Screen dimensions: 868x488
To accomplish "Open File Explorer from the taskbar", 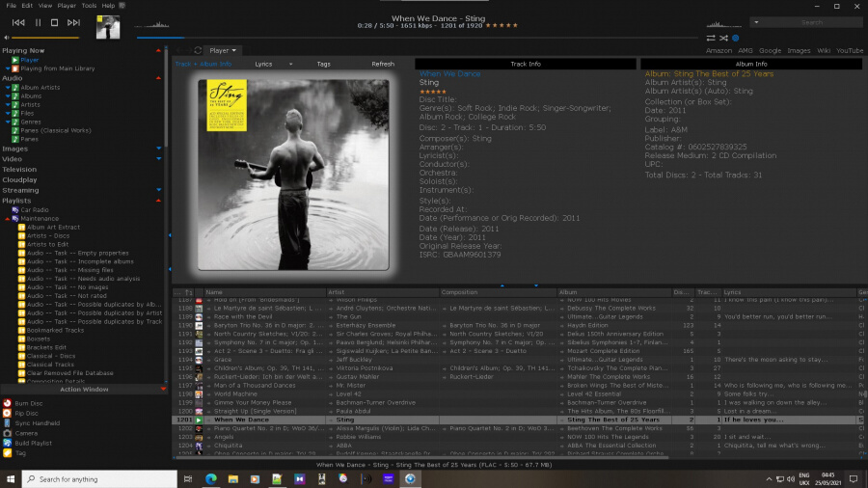I will pyautogui.click(x=233, y=479).
